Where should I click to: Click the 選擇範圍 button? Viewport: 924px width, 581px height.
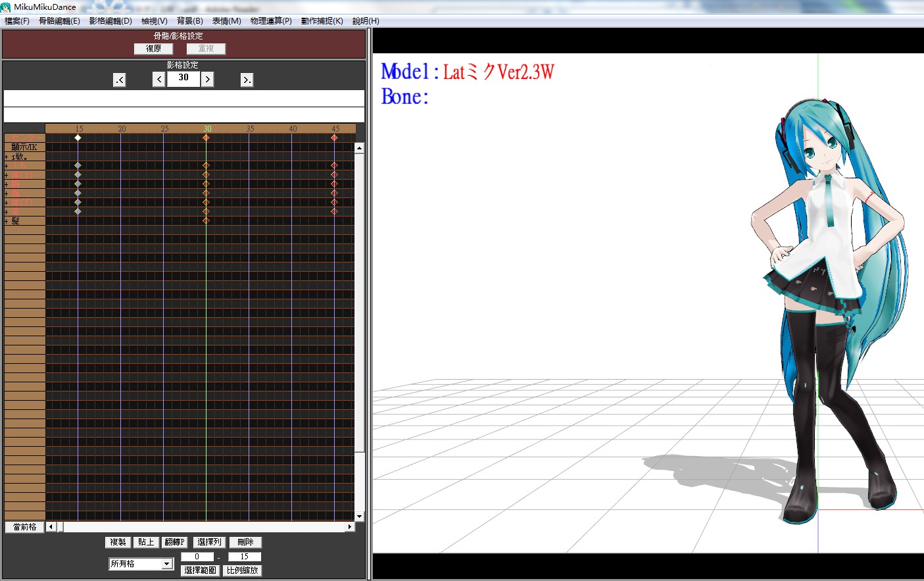(201, 570)
